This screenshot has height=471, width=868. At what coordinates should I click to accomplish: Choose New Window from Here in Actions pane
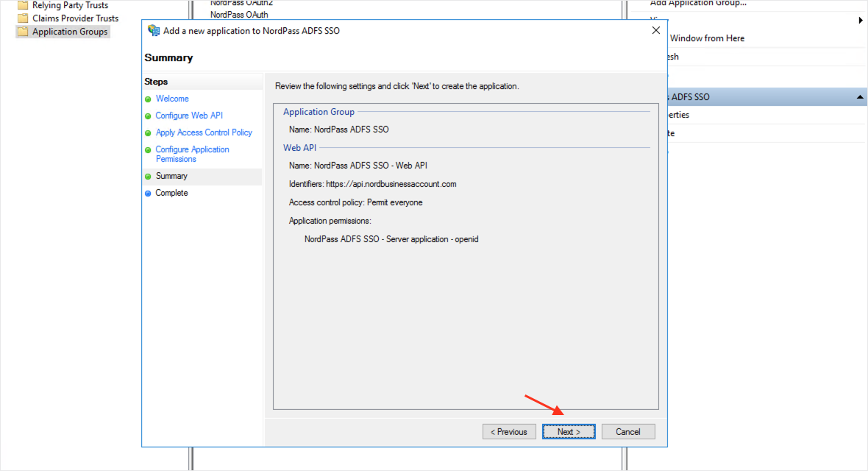click(707, 38)
